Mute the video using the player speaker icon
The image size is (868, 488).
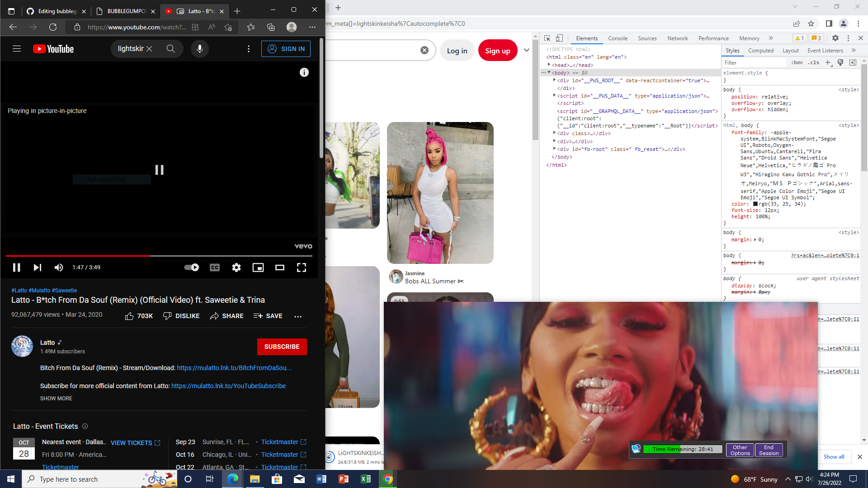click(x=59, y=267)
